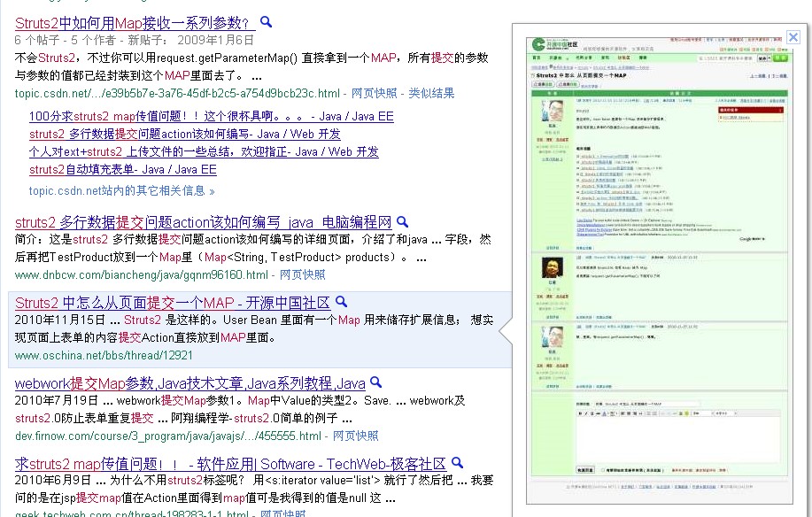Click the URL text 'www.oschina.net/bbs/thread/12921'
The height and width of the screenshot is (517, 812).
click(104, 356)
